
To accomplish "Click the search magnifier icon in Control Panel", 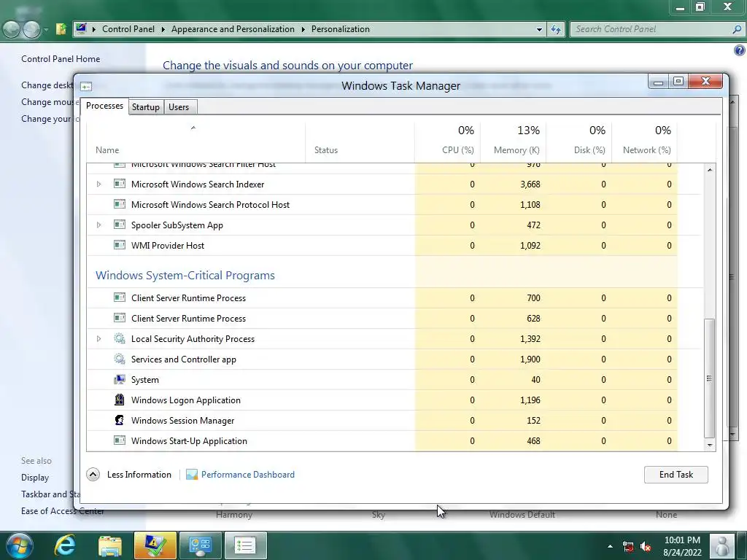I will (x=737, y=29).
